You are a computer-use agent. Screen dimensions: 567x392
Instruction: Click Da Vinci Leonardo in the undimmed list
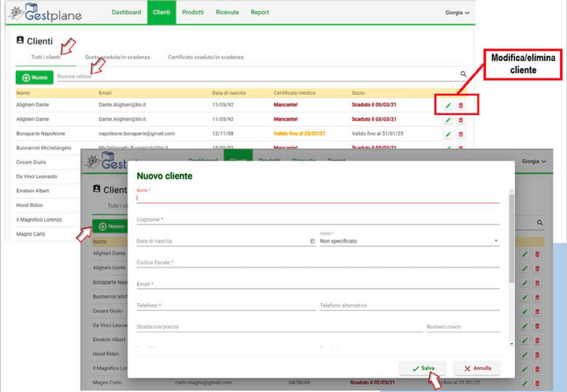(36, 176)
